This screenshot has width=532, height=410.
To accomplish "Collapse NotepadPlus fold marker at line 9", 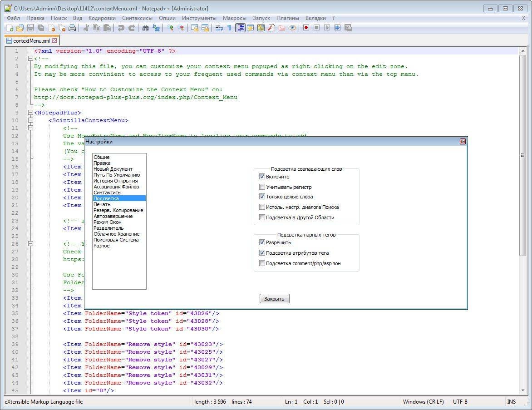I will point(30,113).
